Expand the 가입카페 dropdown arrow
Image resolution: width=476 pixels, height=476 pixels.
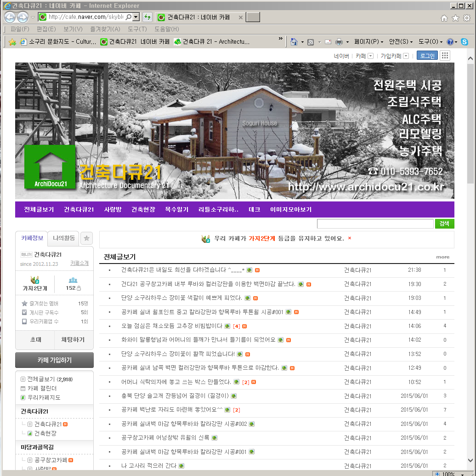pyautogui.click(x=406, y=56)
